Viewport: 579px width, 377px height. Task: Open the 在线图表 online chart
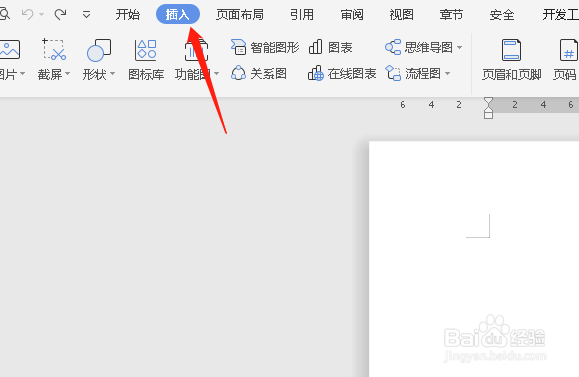point(342,73)
